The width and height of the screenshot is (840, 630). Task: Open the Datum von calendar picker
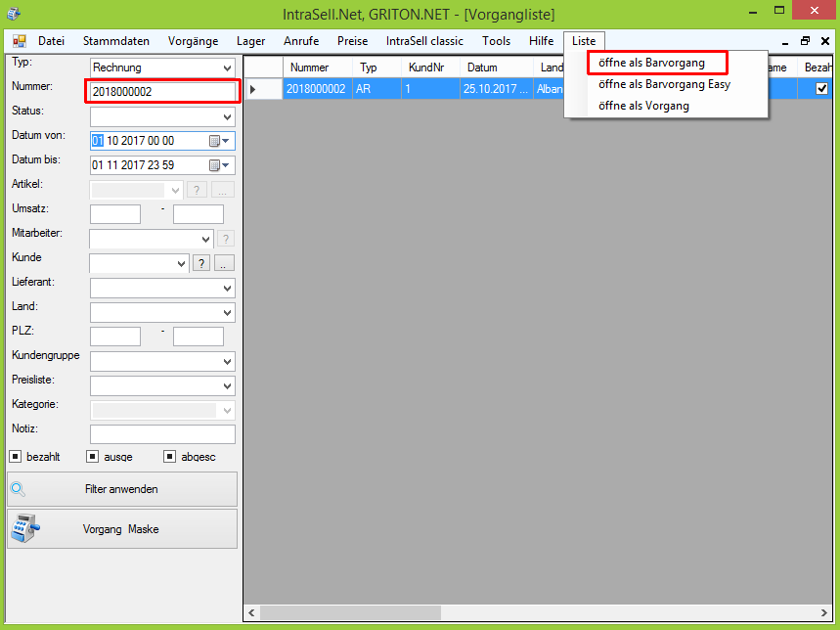[x=220, y=141]
